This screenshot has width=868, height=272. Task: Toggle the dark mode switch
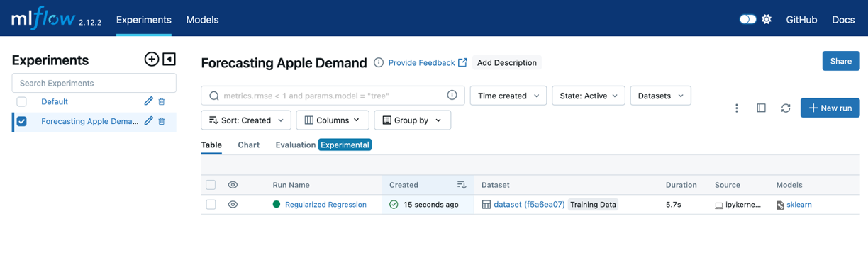coord(748,20)
